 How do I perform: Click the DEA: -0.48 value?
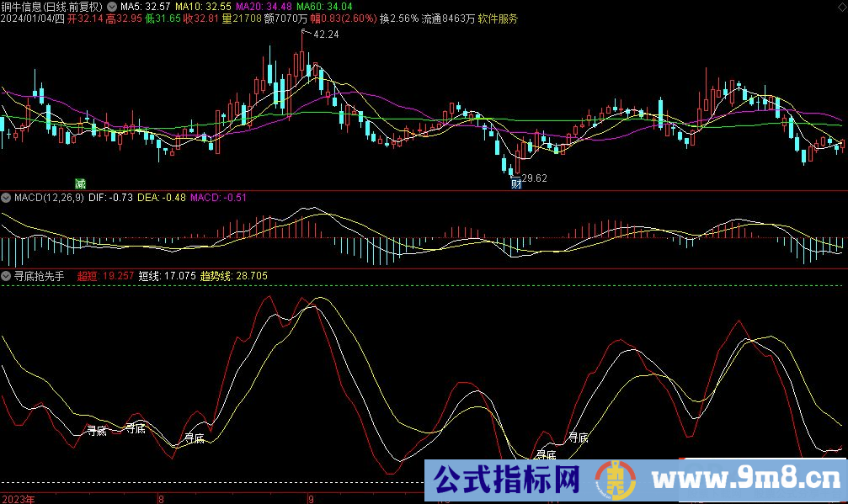point(162,198)
